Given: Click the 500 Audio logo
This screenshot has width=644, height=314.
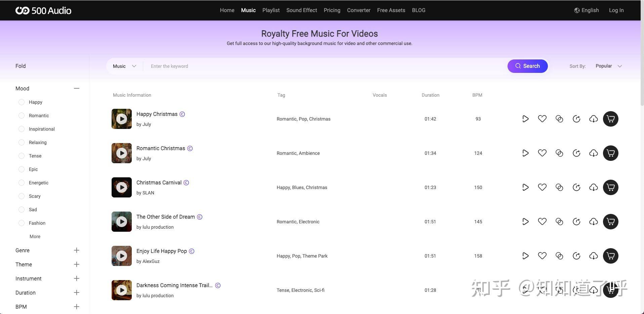Looking at the screenshot, I should 43,10.
